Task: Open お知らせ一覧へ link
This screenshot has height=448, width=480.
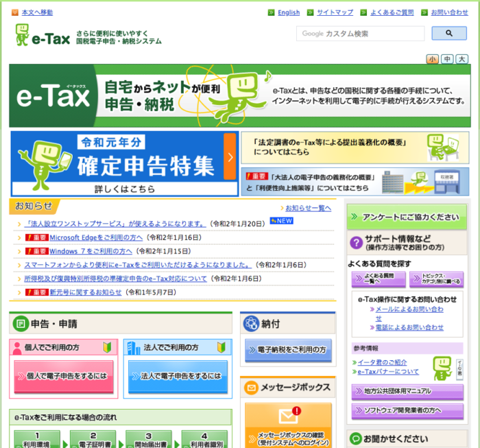Action: tap(309, 209)
